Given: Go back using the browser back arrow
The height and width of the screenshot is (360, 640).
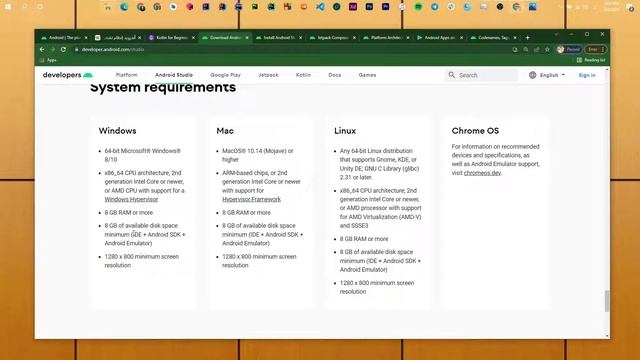Looking at the screenshot, I should (42, 49).
